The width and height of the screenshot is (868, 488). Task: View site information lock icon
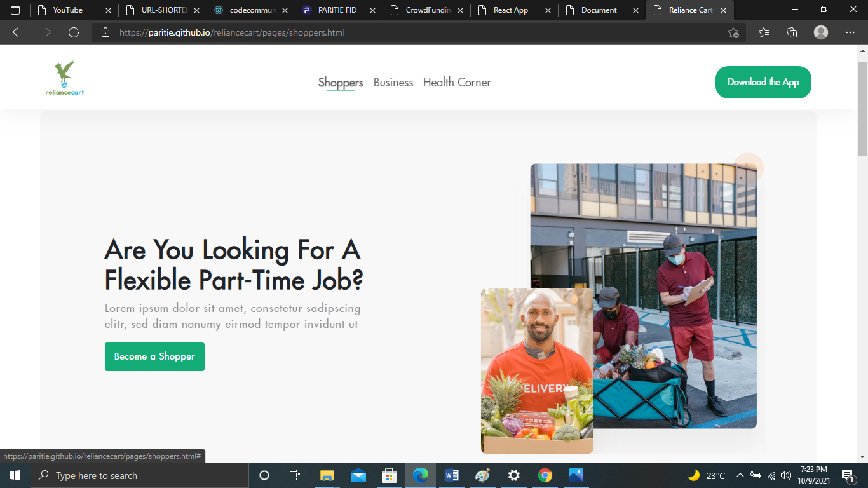[105, 32]
